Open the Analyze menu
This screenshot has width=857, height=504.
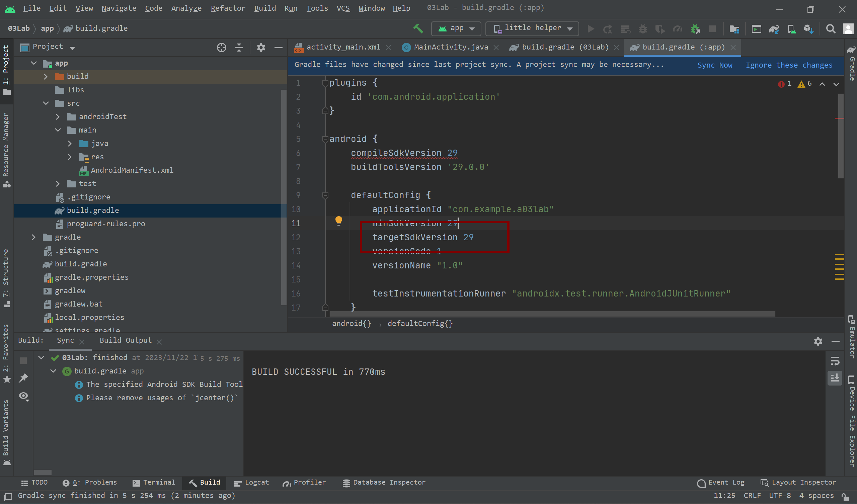pos(186,8)
